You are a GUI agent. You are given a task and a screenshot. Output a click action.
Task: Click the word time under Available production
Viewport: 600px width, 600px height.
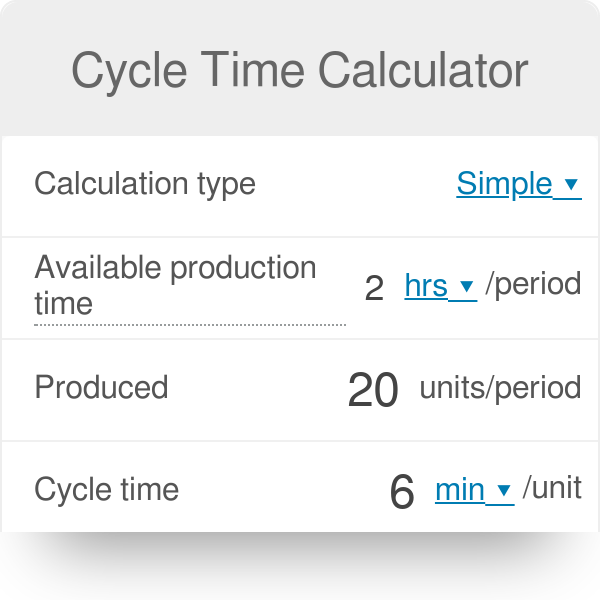[x=64, y=304]
